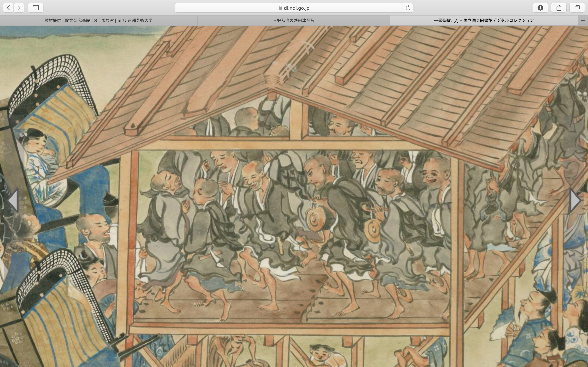
Task: Switch to the airU 京都芸術大学 tab
Action: 98,21
